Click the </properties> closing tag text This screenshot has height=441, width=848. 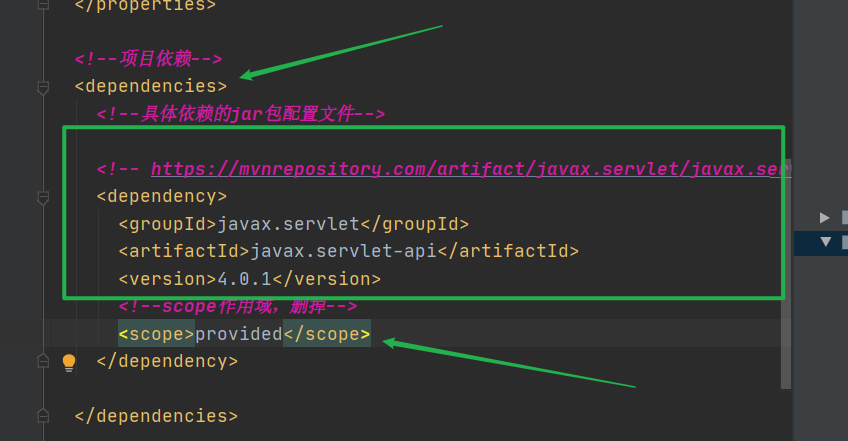(145, 5)
